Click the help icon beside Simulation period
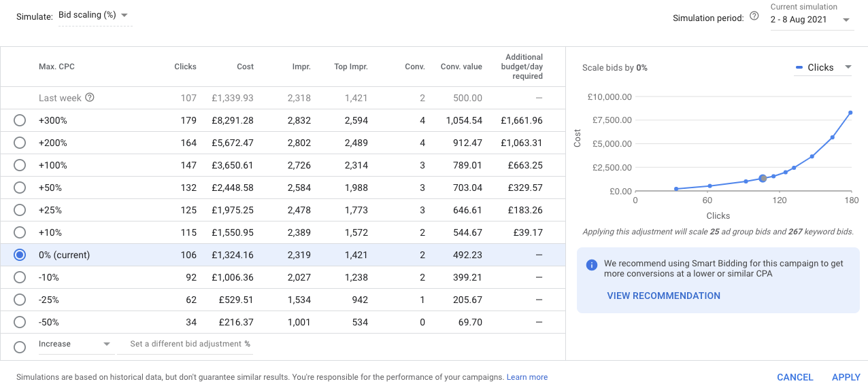The height and width of the screenshot is (390, 868). pos(754,17)
